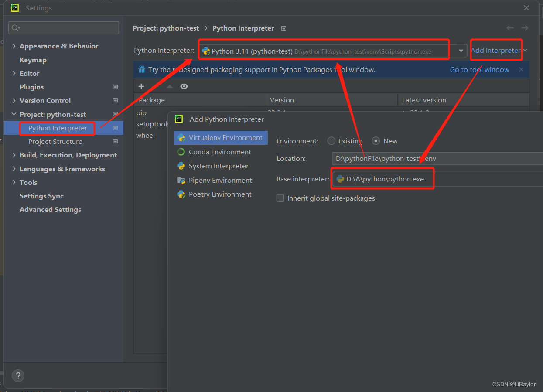Screen dimensions: 543x392
Task: Select Poetry Environment option
Action: [x=221, y=194]
